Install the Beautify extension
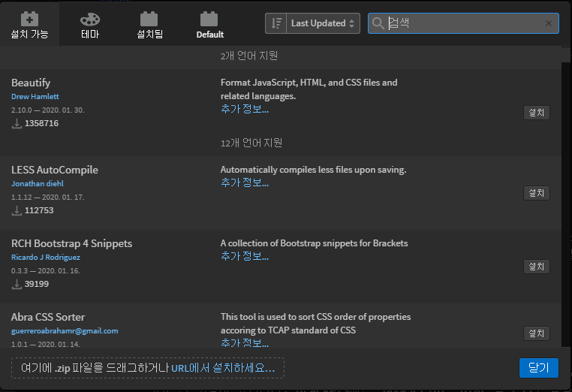 point(536,113)
